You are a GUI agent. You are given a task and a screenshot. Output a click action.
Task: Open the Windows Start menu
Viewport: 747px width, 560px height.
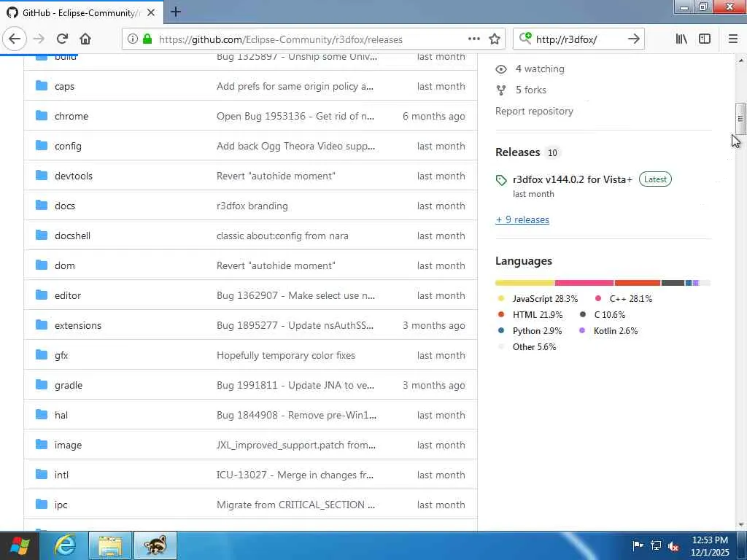click(20, 545)
